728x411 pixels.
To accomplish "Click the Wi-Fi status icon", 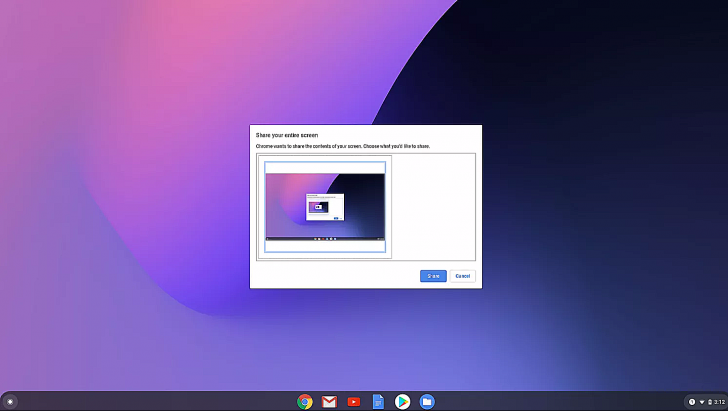I will click(x=702, y=402).
